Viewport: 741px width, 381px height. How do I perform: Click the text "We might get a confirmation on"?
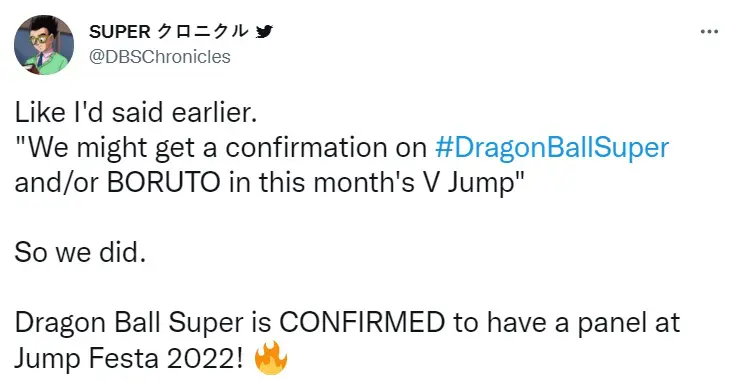click(228, 148)
